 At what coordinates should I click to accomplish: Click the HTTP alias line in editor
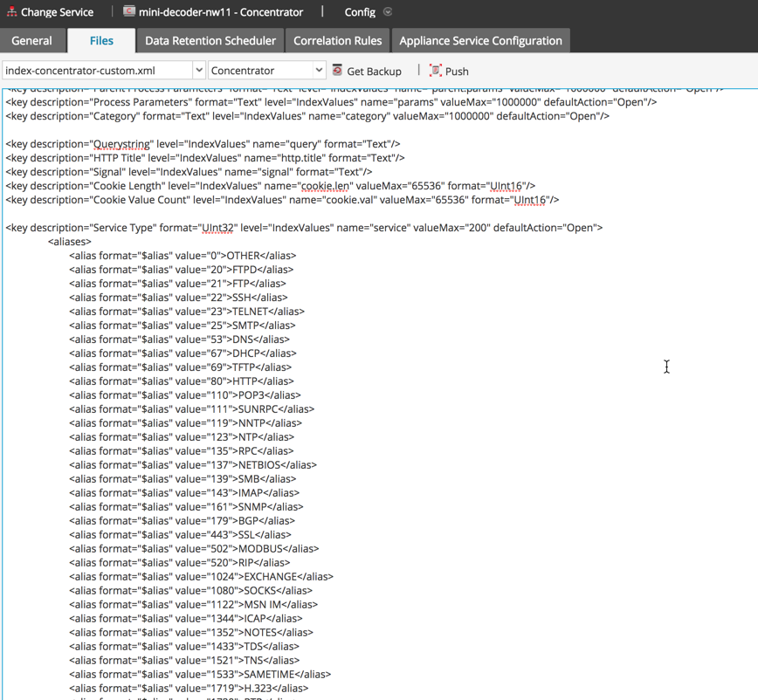pyautogui.click(x=182, y=381)
